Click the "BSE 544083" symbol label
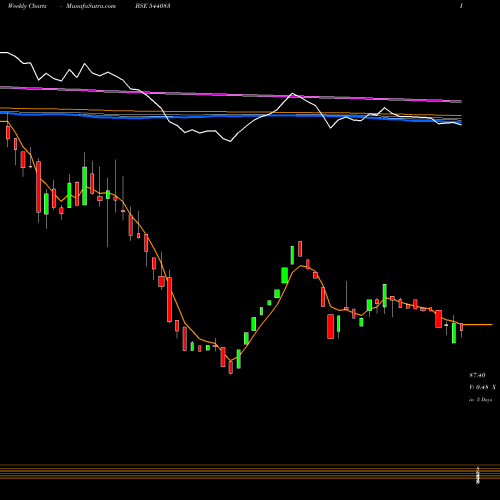The image size is (500, 500). tap(153, 6)
